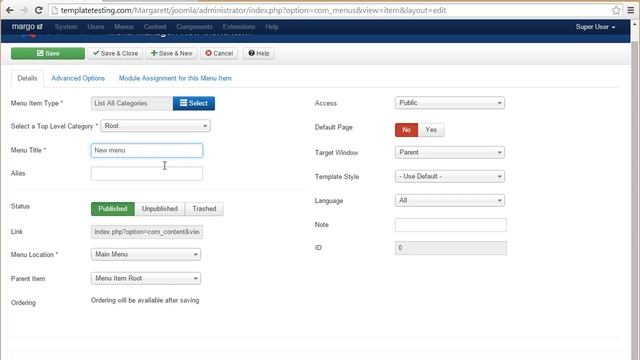Expand the Super User dropdown

(595, 27)
